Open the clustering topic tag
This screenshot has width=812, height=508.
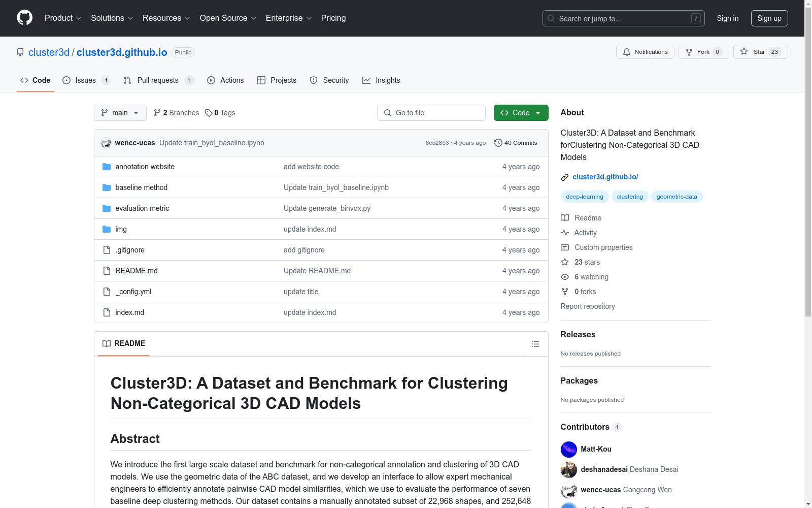630,197
